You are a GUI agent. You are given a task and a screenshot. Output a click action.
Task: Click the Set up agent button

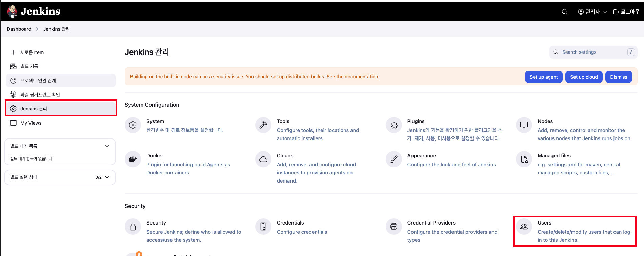click(544, 77)
